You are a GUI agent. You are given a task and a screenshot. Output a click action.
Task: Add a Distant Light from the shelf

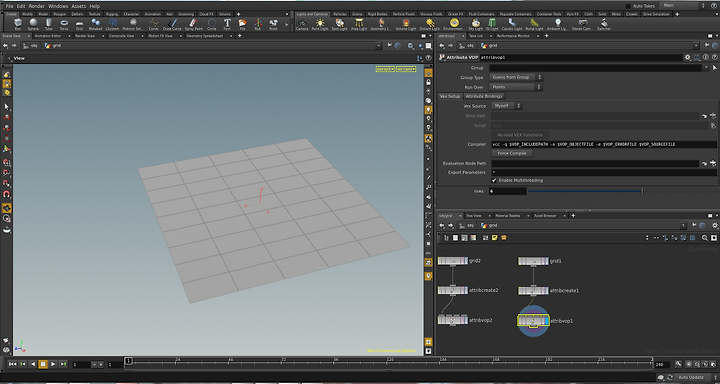click(430, 24)
